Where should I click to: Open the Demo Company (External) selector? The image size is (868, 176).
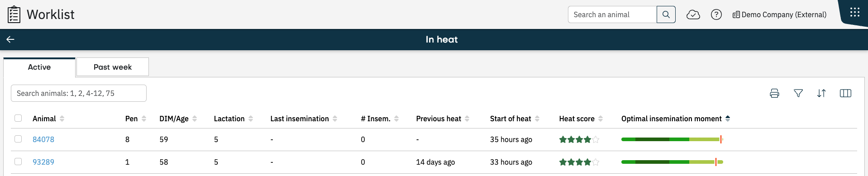tap(779, 14)
